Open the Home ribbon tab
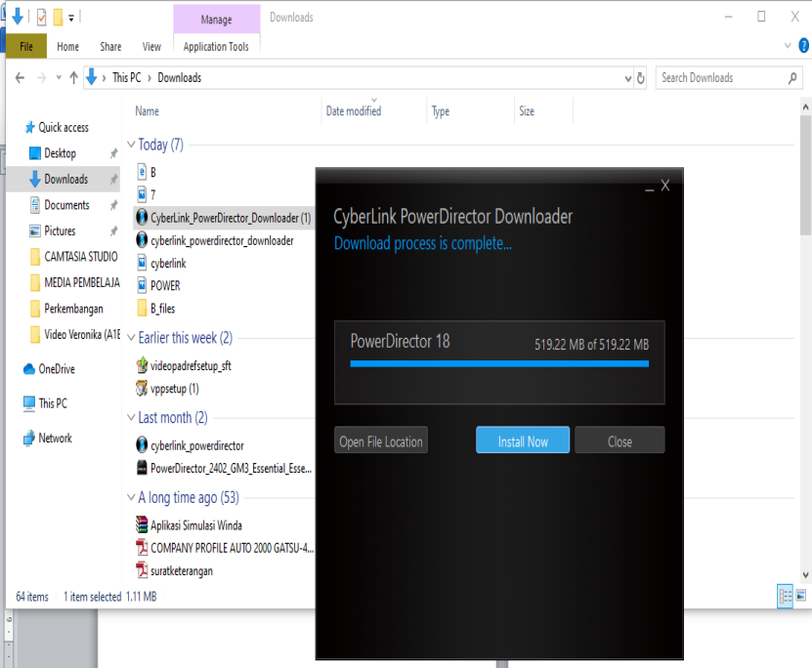 (67, 47)
